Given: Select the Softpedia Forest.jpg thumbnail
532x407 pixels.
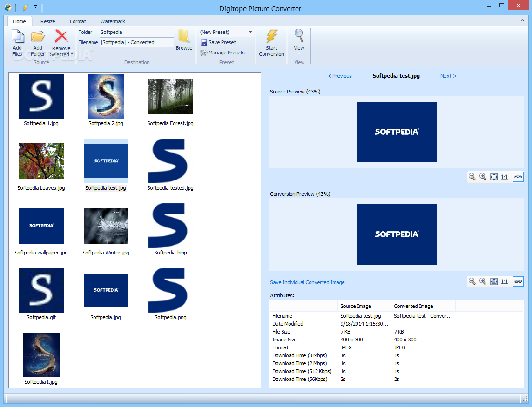Looking at the screenshot, I should point(171,96).
